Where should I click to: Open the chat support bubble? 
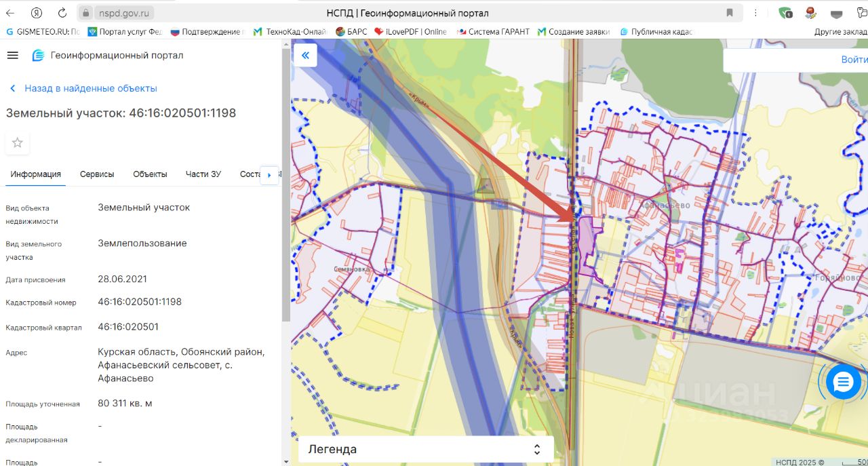tap(843, 383)
